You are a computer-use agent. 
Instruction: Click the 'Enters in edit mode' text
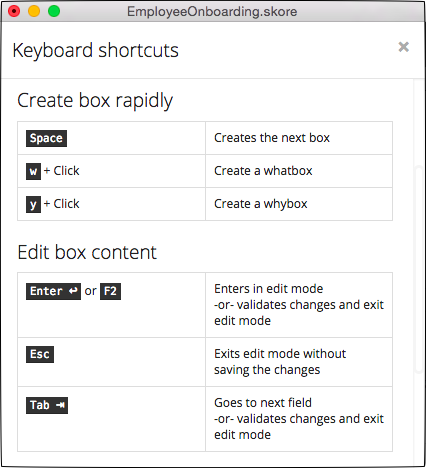(x=268, y=289)
